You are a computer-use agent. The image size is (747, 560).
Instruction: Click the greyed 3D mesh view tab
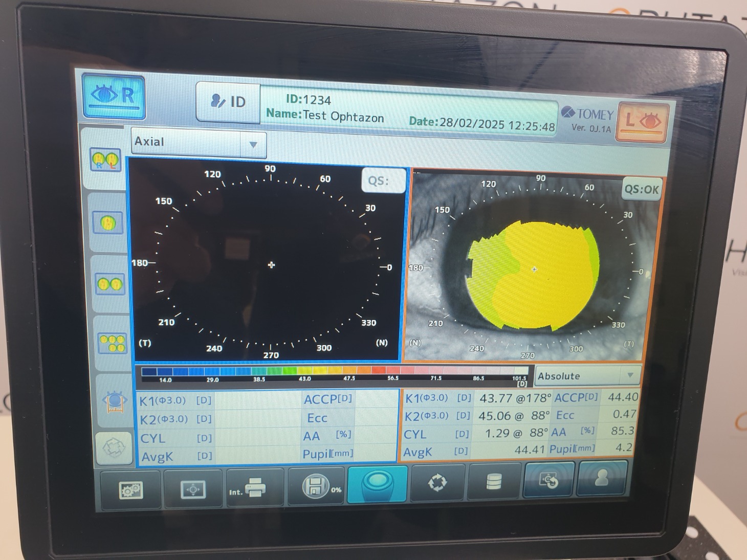[114, 448]
